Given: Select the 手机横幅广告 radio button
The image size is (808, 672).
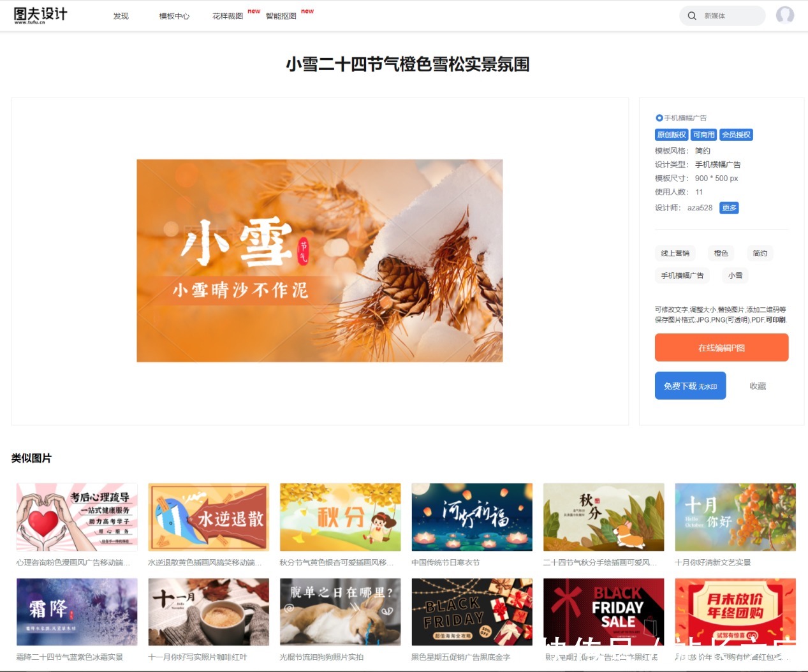Looking at the screenshot, I should (658, 117).
